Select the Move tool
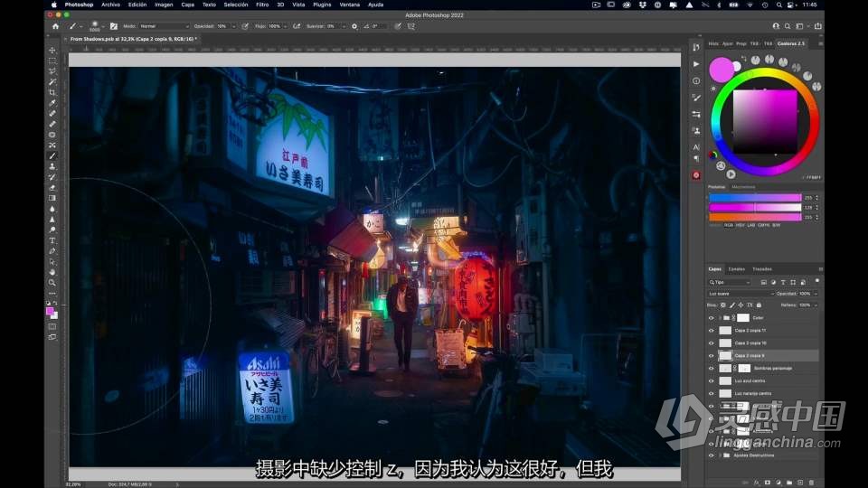 click(x=52, y=51)
